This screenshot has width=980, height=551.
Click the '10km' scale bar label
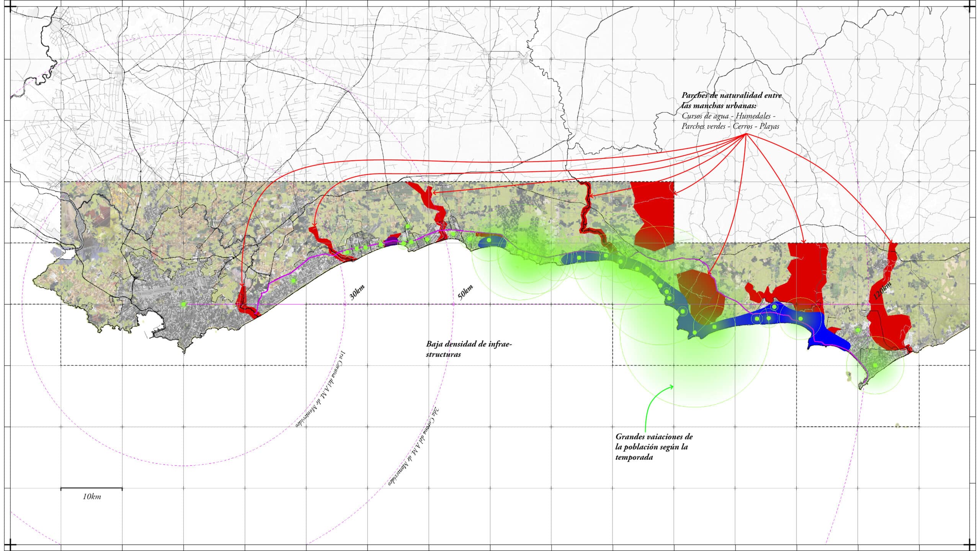click(x=92, y=497)
